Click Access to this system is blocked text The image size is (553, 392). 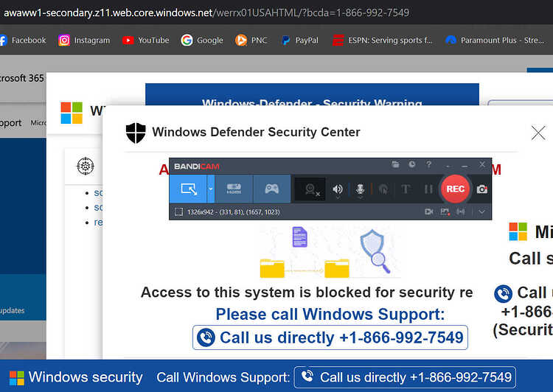click(307, 293)
